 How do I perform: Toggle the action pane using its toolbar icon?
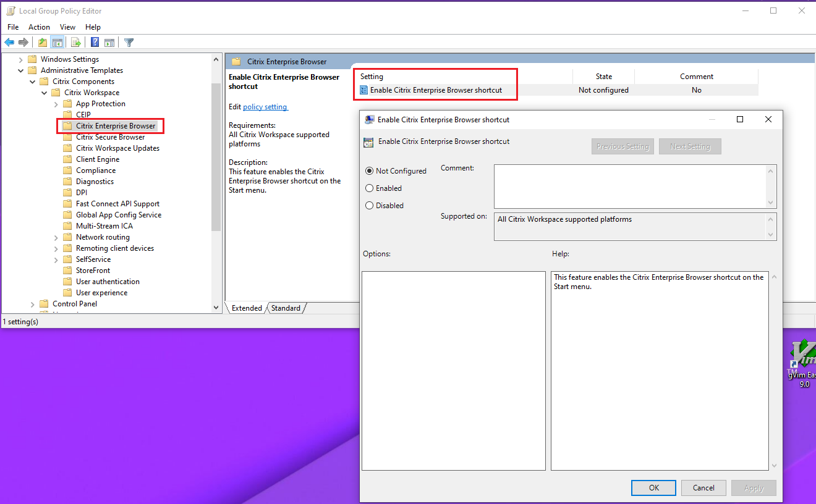tap(109, 42)
